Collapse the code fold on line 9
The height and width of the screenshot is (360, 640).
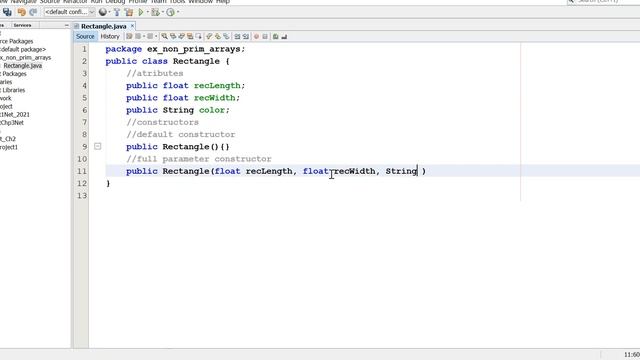point(98,146)
